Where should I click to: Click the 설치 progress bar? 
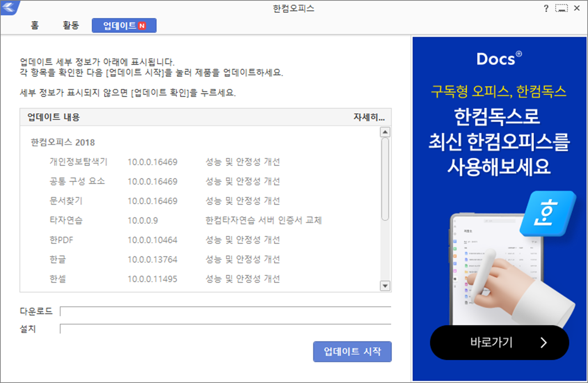tap(225, 329)
